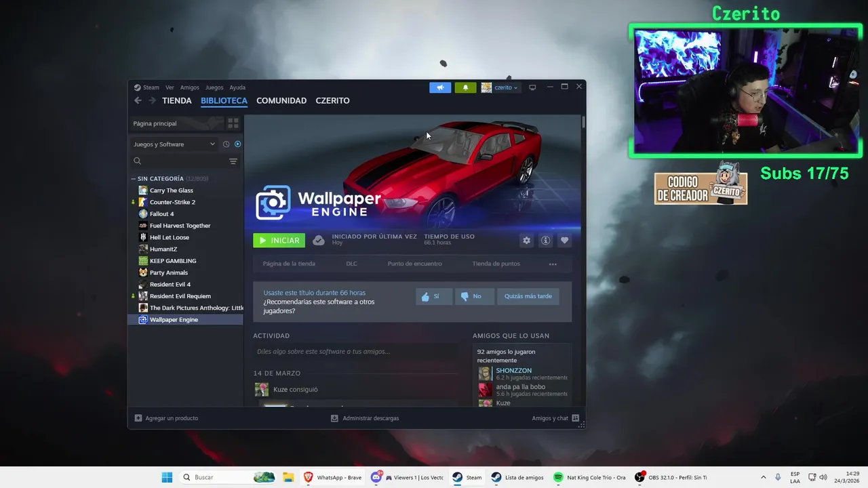Screen dimensions: 868x488
Task: Click Quizás más tarde button
Action: coord(528,296)
